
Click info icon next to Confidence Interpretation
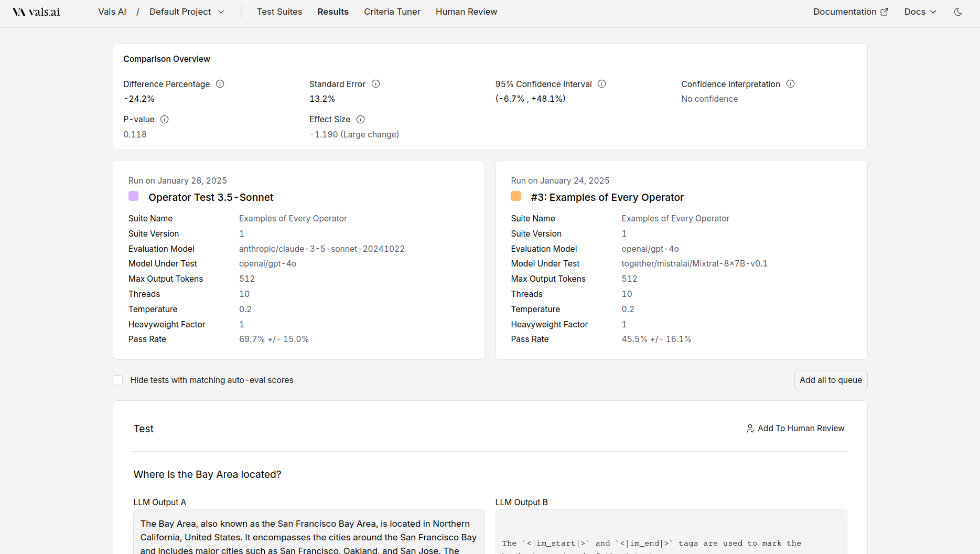point(791,84)
